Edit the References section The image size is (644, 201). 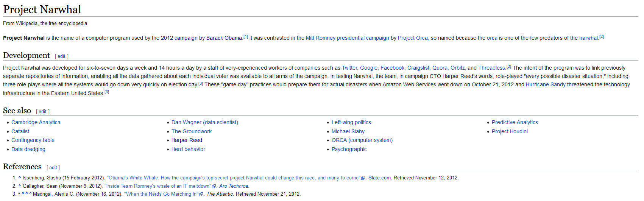53,167
